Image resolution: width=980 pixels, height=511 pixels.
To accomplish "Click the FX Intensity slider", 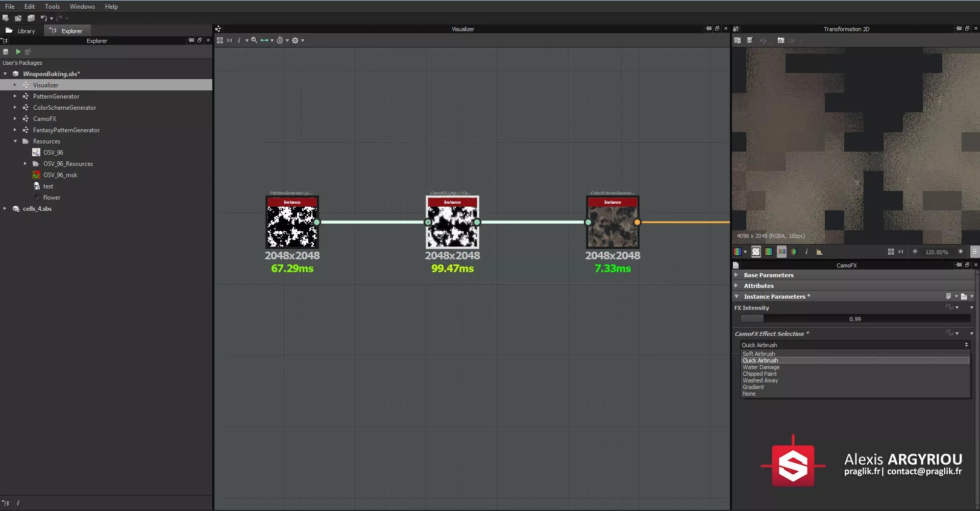I will (855, 319).
